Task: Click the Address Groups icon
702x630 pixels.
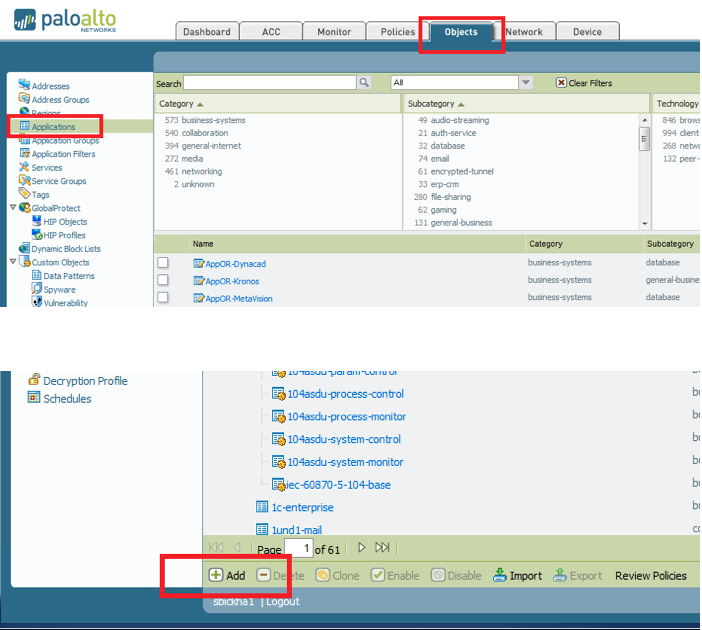Action: [24, 98]
